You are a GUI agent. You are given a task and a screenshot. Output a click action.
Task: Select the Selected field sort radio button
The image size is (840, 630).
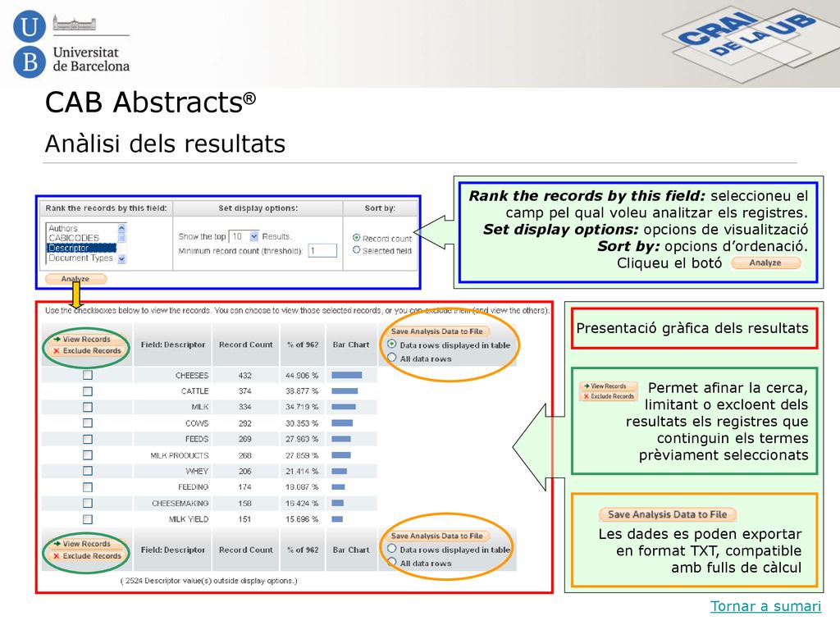tap(356, 249)
